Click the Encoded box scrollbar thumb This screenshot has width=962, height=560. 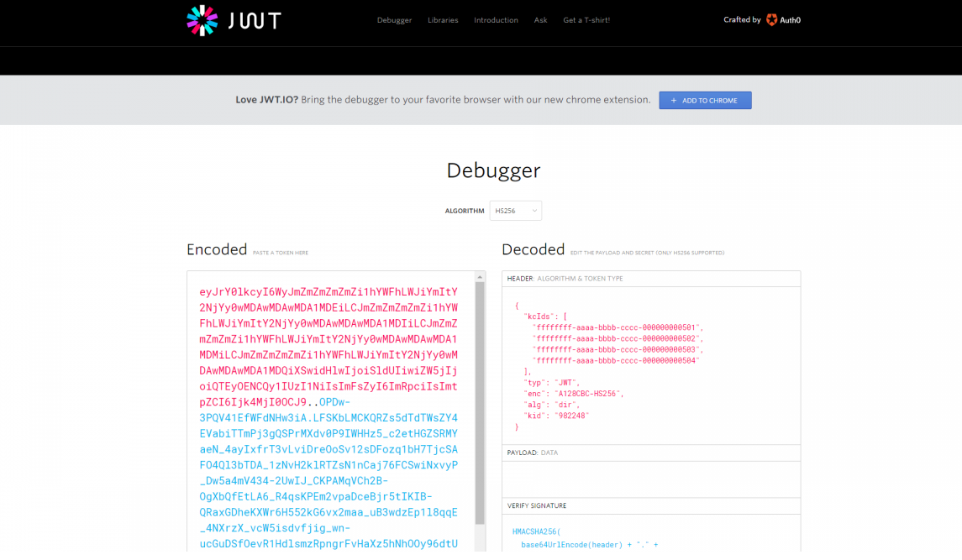click(x=480, y=403)
